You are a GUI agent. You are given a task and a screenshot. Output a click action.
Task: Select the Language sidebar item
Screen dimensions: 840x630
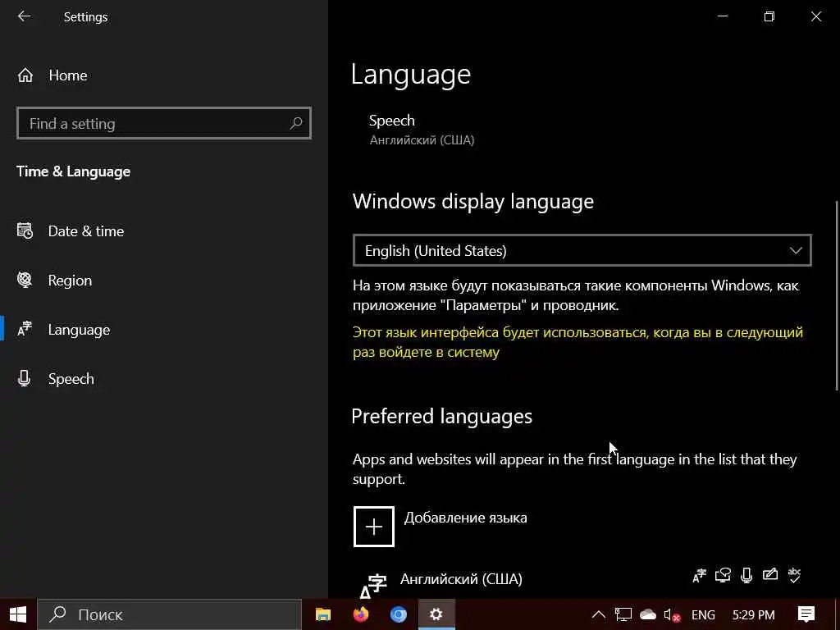164,330
